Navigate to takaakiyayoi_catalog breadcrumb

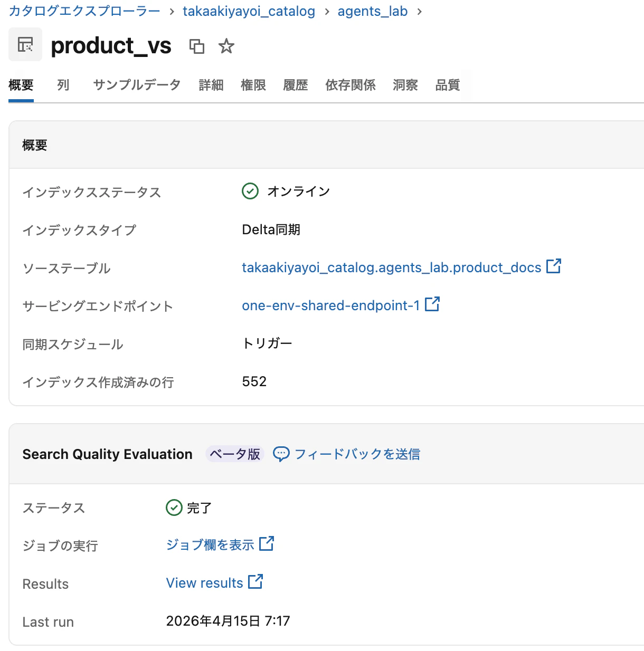pyautogui.click(x=249, y=11)
